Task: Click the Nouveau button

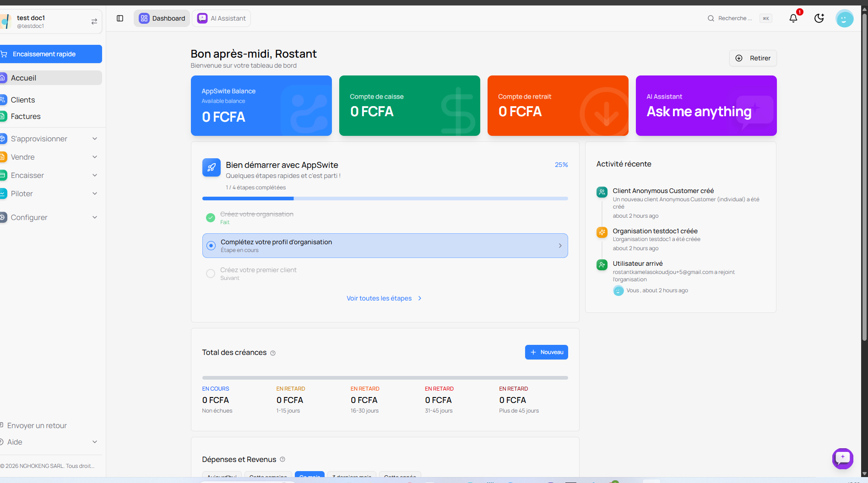Action: (x=546, y=352)
